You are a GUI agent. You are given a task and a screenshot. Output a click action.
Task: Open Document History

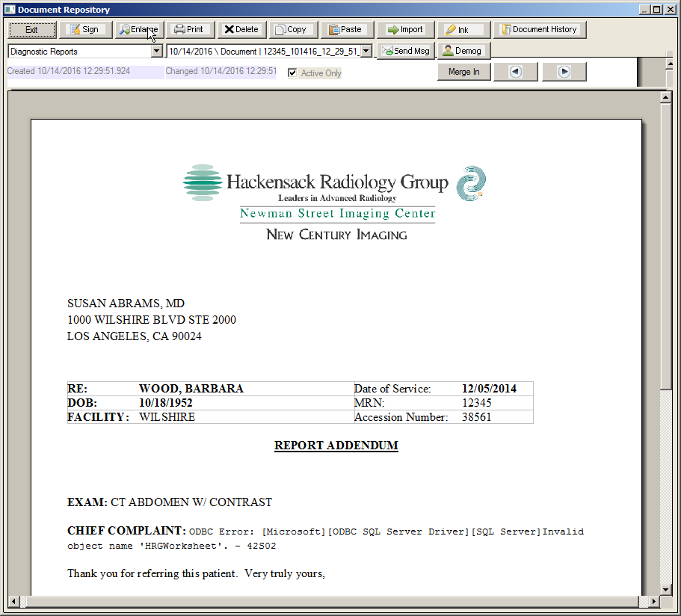coord(539,30)
